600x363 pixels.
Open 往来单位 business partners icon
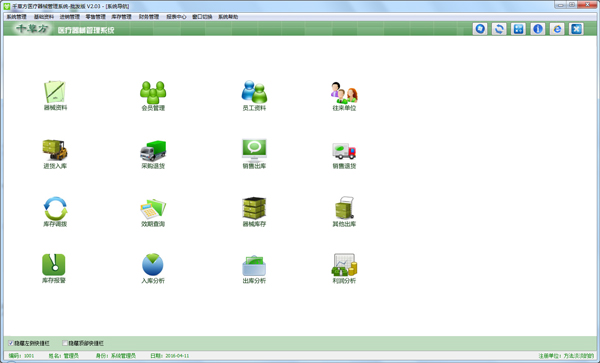coord(344,93)
